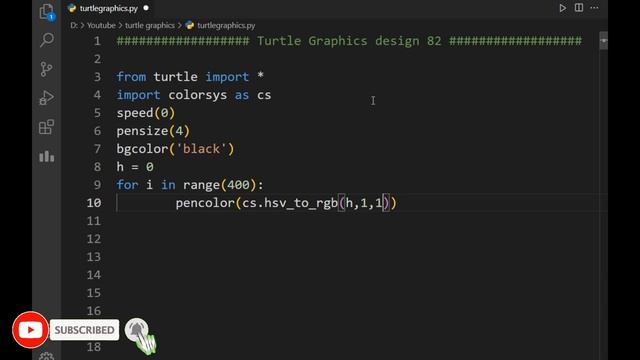Screen dimensions: 640x360
Task: Click the 'black' string on line 7
Action: pyautogui.click(x=201, y=149)
